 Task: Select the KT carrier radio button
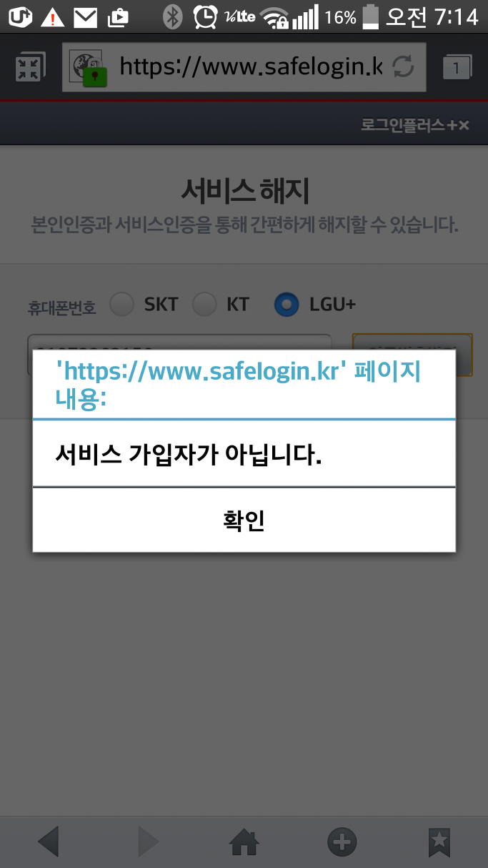click(x=204, y=305)
